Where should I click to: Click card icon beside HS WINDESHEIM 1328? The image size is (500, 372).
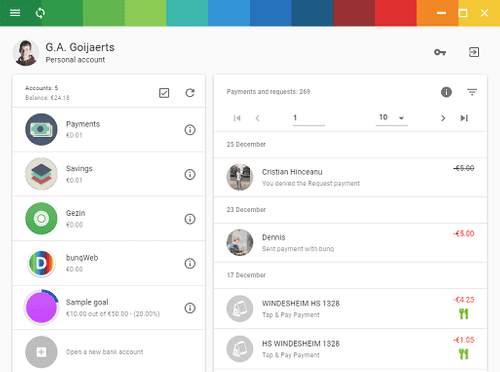[x=240, y=349]
